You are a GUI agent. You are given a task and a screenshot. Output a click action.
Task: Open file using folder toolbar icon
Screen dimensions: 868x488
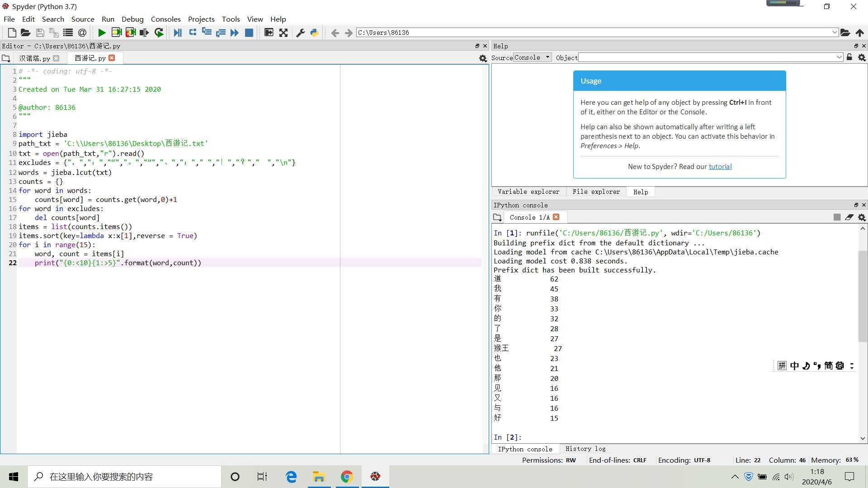26,33
